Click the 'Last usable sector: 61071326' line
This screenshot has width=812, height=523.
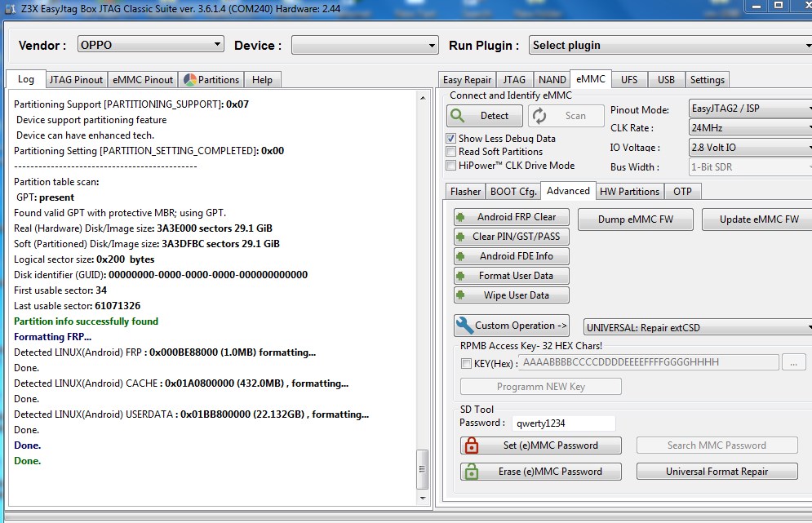pyautogui.click(x=78, y=305)
